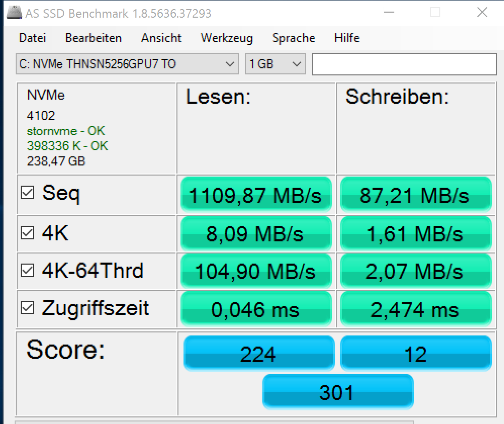Image resolution: width=504 pixels, height=424 pixels.
Task: Open the Hilfe menu
Action: (347, 38)
